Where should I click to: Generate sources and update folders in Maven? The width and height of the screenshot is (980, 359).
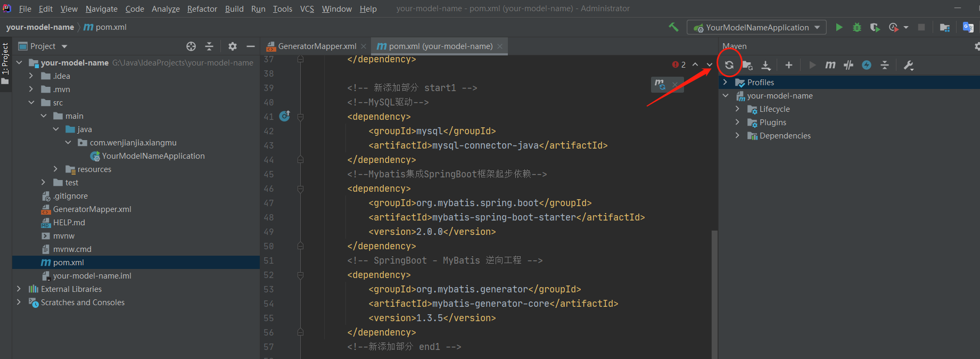click(x=747, y=65)
